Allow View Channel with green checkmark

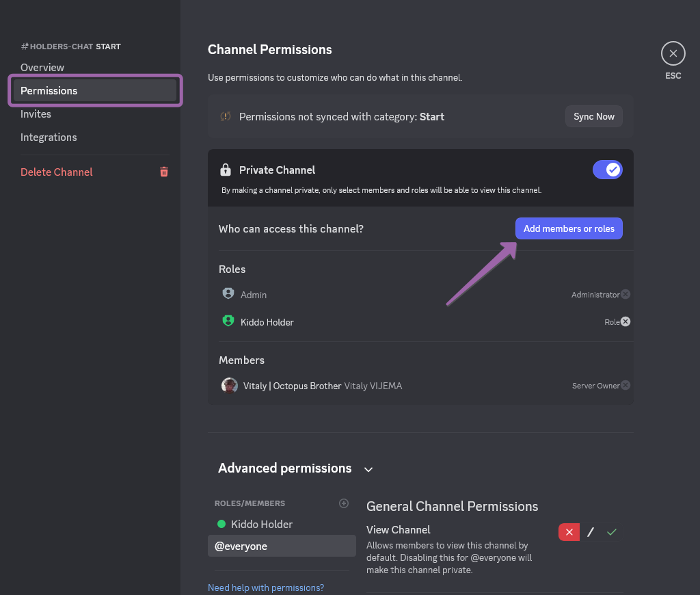point(612,532)
